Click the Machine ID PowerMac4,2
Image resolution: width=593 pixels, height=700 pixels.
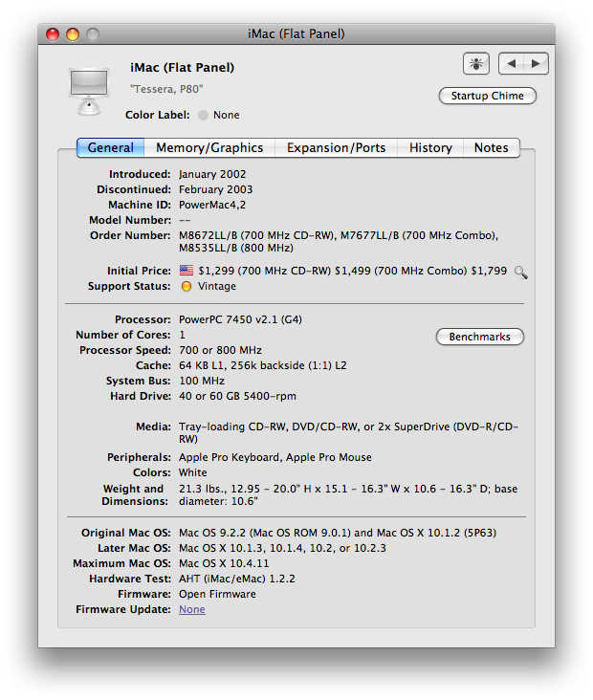pos(212,205)
